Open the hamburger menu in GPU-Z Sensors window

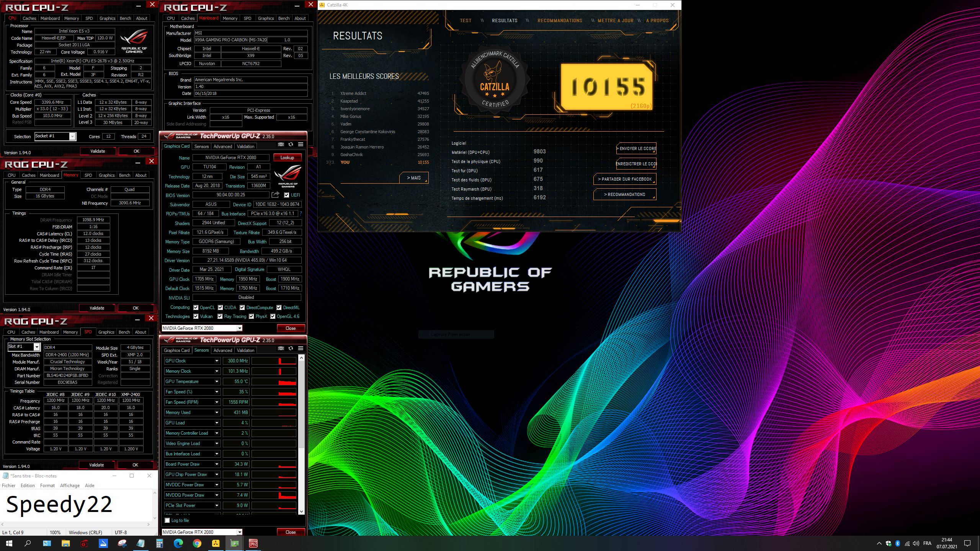(x=301, y=349)
